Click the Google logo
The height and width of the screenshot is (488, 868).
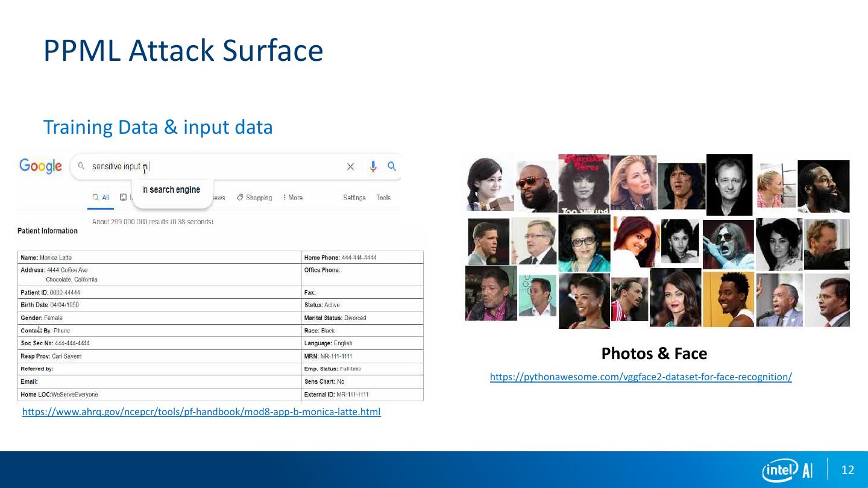(x=40, y=166)
